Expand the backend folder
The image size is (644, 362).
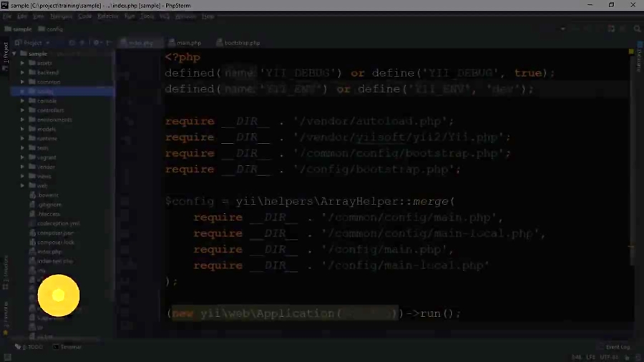point(23,73)
